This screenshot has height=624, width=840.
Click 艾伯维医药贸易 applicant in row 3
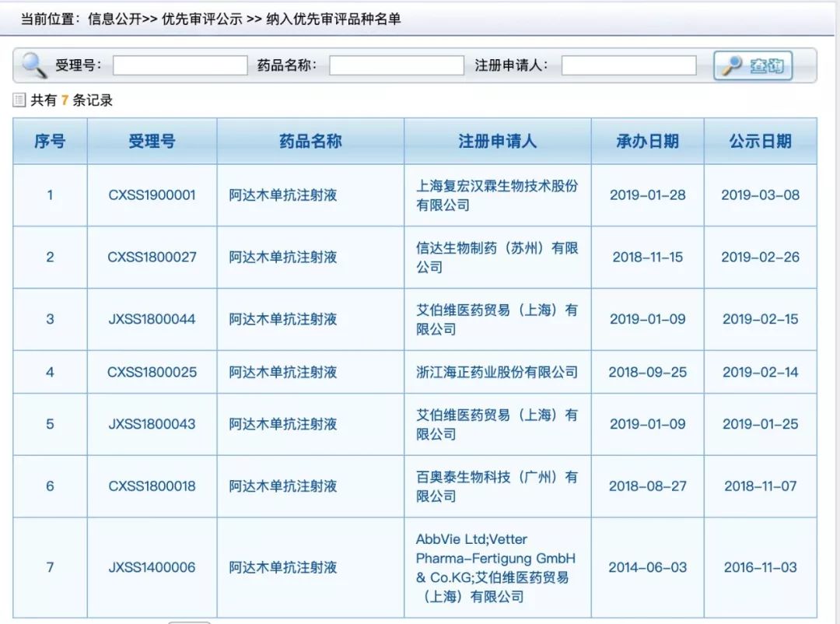tap(497, 320)
